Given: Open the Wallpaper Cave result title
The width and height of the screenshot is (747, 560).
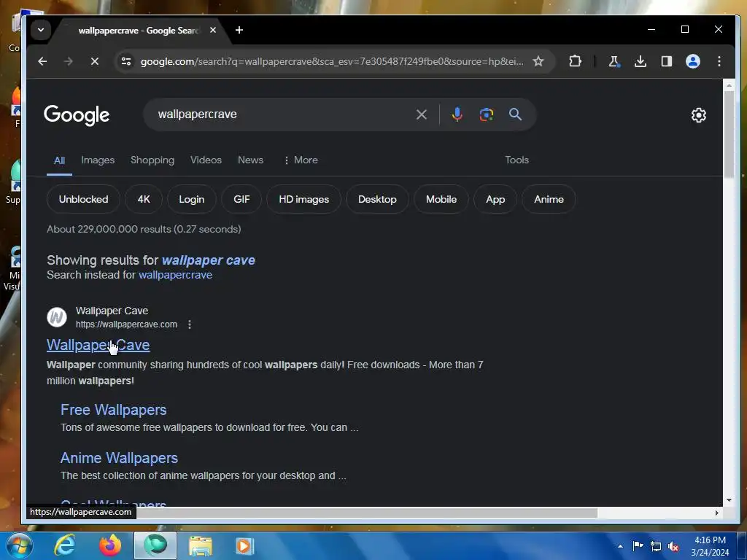Looking at the screenshot, I should [x=98, y=345].
